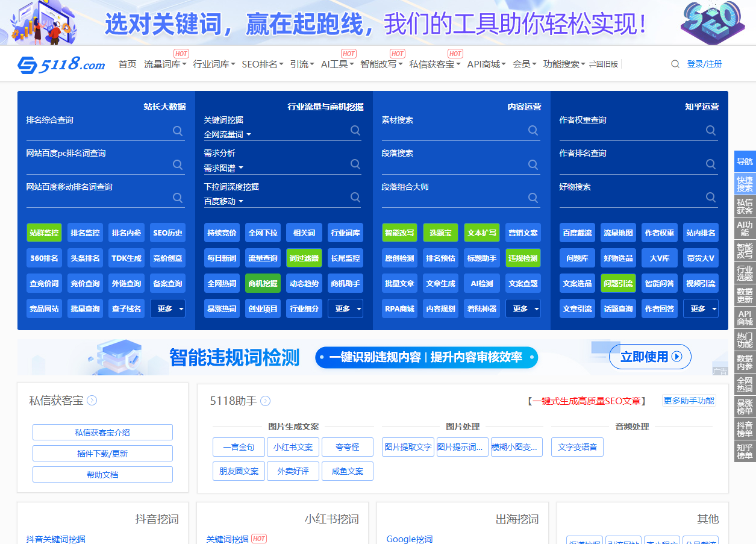Click green 商机挖掘 button
Image resolution: width=756 pixels, height=544 pixels.
[x=263, y=283]
